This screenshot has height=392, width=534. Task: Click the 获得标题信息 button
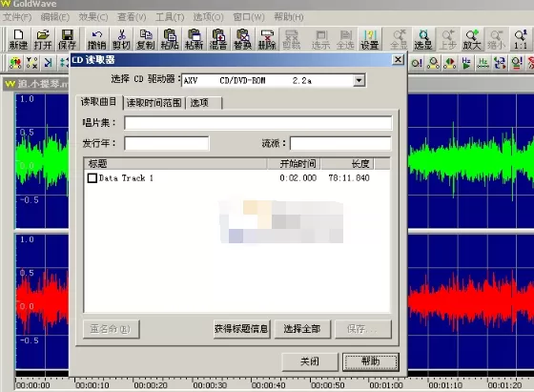(241, 329)
